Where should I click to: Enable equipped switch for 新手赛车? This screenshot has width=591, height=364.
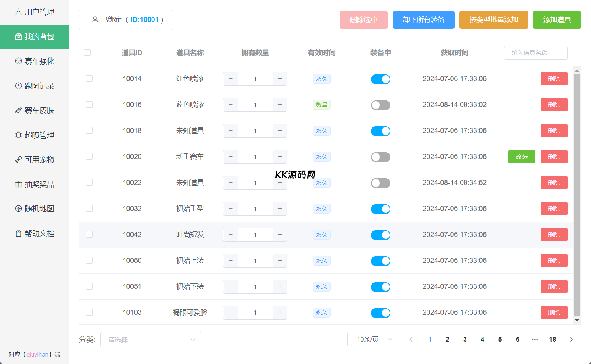pos(380,157)
